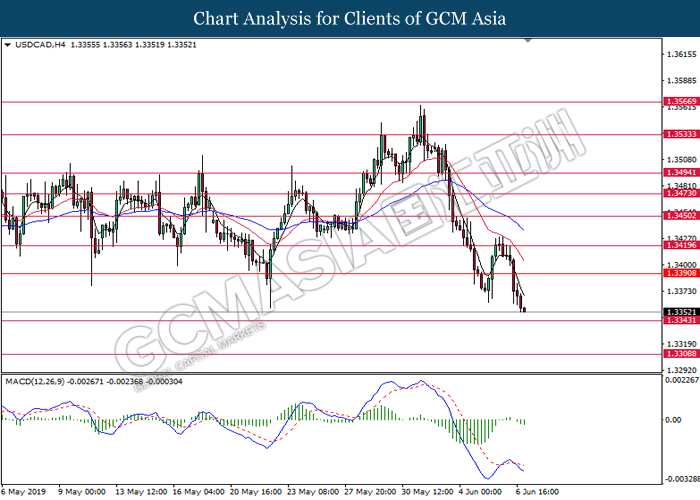The height and width of the screenshot is (500, 700).
Task: Select the 1.35669 price level label
Action: point(682,102)
